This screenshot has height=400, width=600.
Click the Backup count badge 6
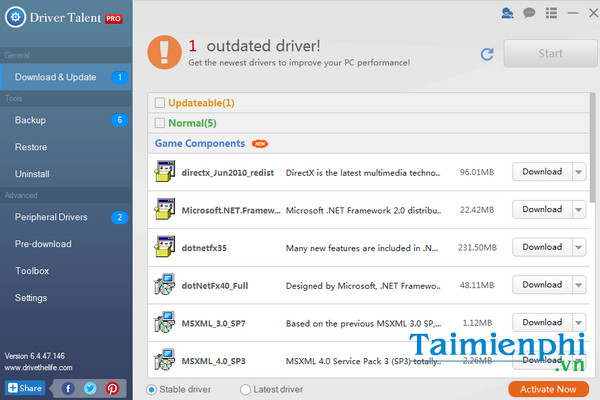pyautogui.click(x=120, y=120)
